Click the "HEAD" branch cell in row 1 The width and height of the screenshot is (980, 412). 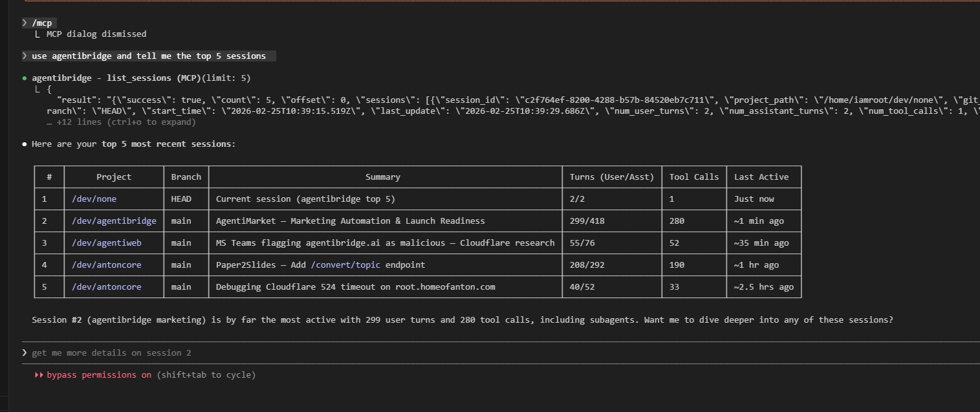181,199
